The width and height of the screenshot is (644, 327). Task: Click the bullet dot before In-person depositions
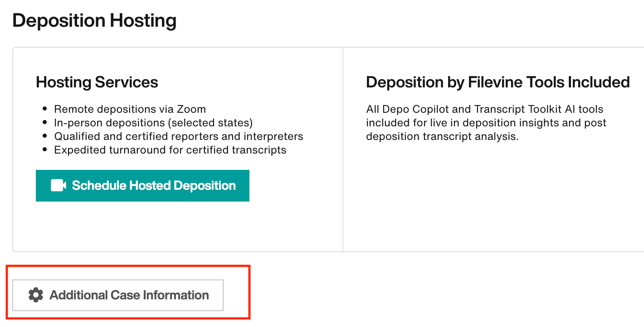(x=44, y=123)
